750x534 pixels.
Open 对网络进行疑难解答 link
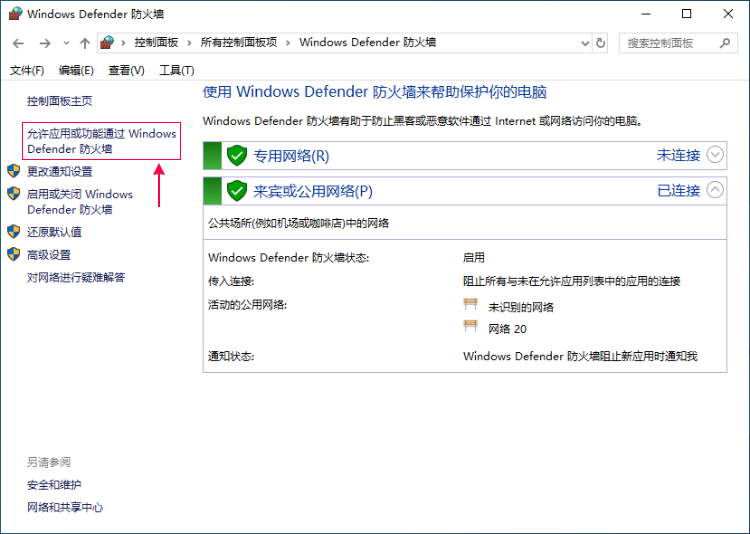pos(76,277)
